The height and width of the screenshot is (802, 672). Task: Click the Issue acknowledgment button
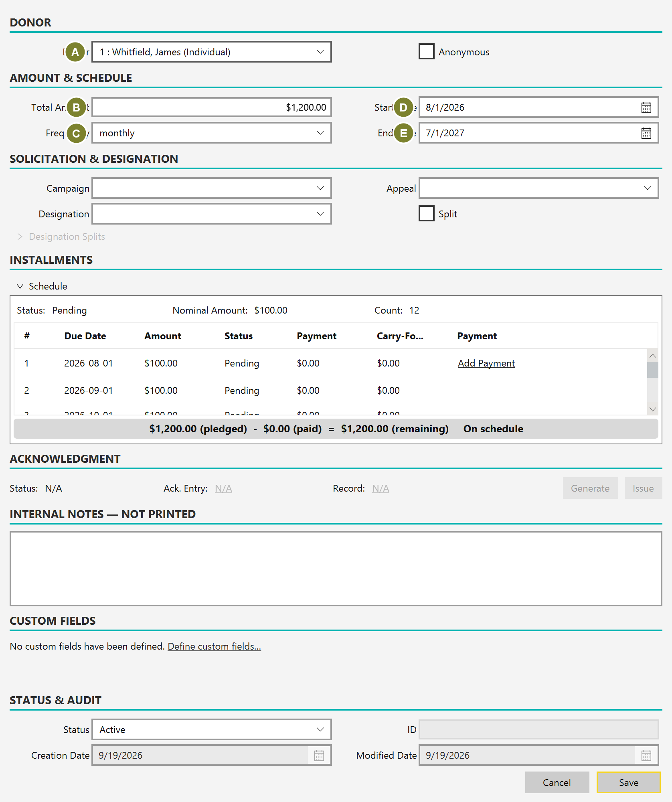coord(643,488)
